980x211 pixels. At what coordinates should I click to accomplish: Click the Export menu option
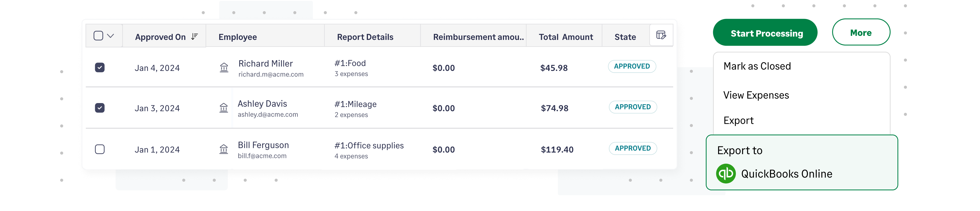tap(738, 120)
